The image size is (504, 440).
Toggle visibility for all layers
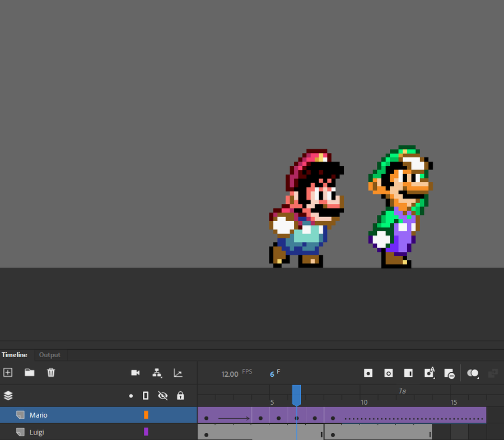(x=163, y=396)
